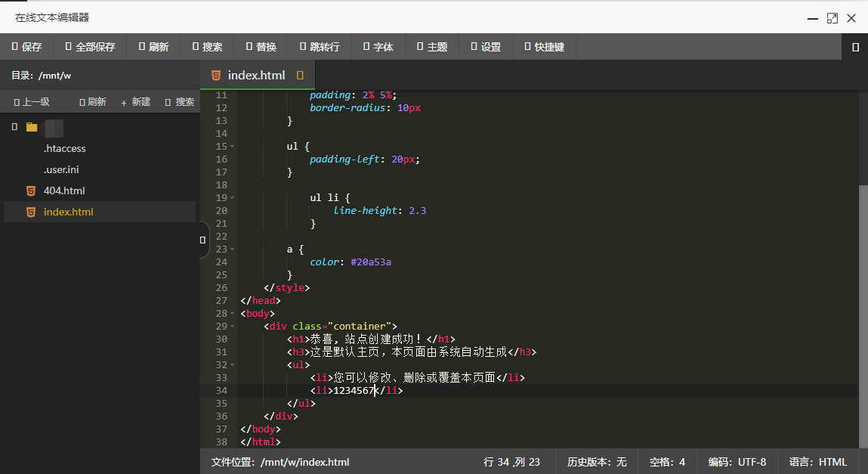The image size is (868, 474).
Task: Click the window maximize icon
Action: point(832,18)
